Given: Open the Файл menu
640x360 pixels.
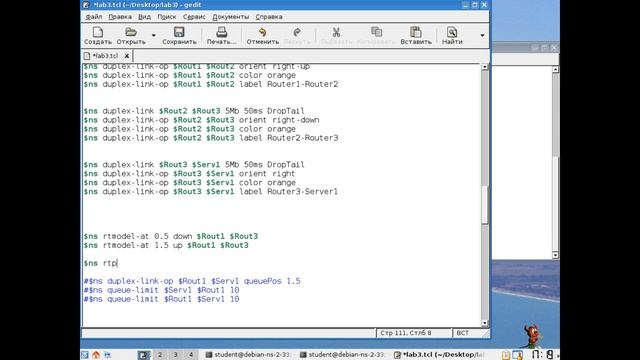Looking at the screenshot, I should pyautogui.click(x=94, y=17).
